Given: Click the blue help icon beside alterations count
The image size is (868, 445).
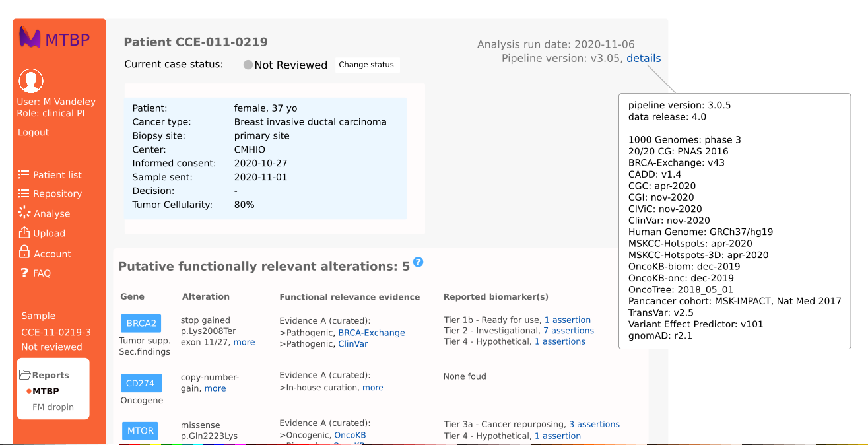Looking at the screenshot, I should click(418, 262).
